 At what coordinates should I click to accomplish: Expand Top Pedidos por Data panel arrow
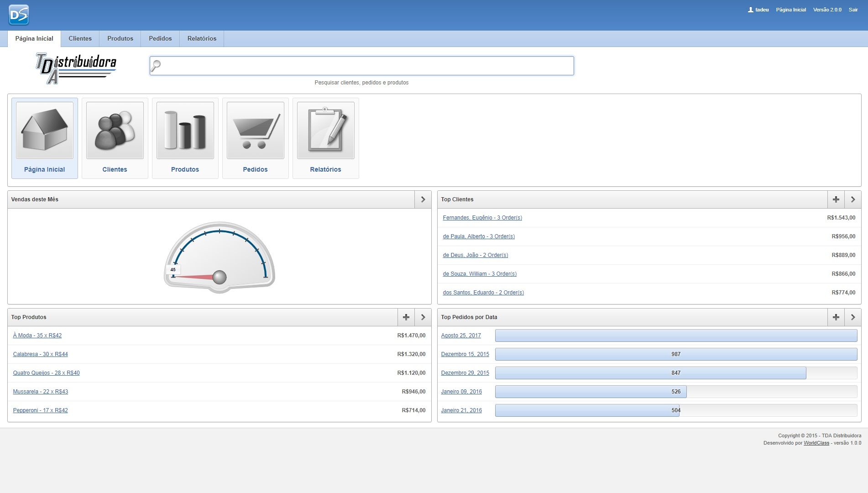pos(853,317)
